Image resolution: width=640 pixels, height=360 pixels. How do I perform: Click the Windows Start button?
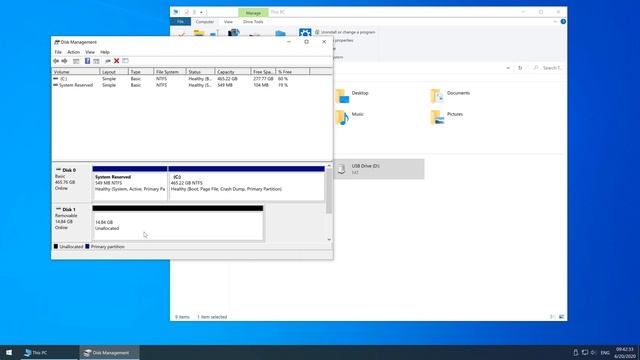pos(9,353)
